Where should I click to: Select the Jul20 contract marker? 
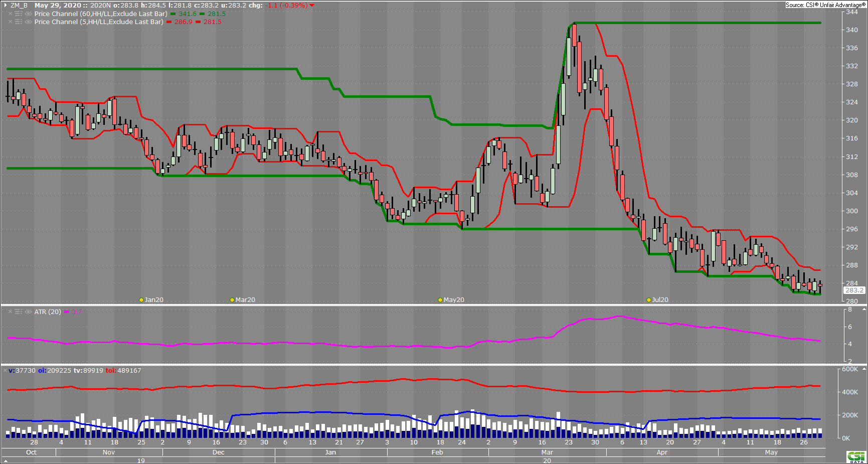pyautogui.click(x=649, y=300)
